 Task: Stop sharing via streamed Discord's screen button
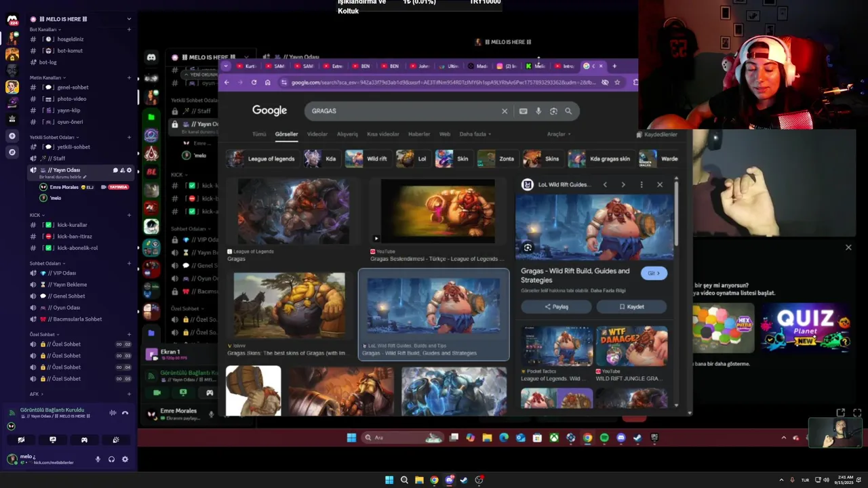tap(183, 392)
